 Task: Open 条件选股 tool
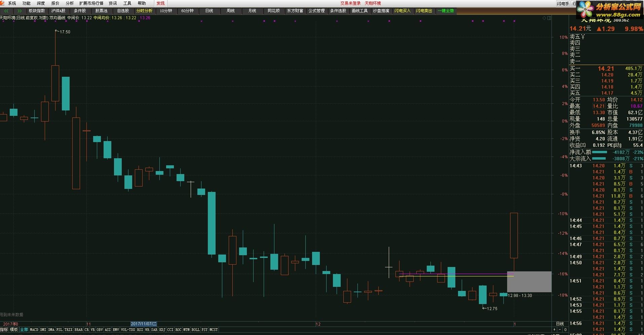coord(338,11)
